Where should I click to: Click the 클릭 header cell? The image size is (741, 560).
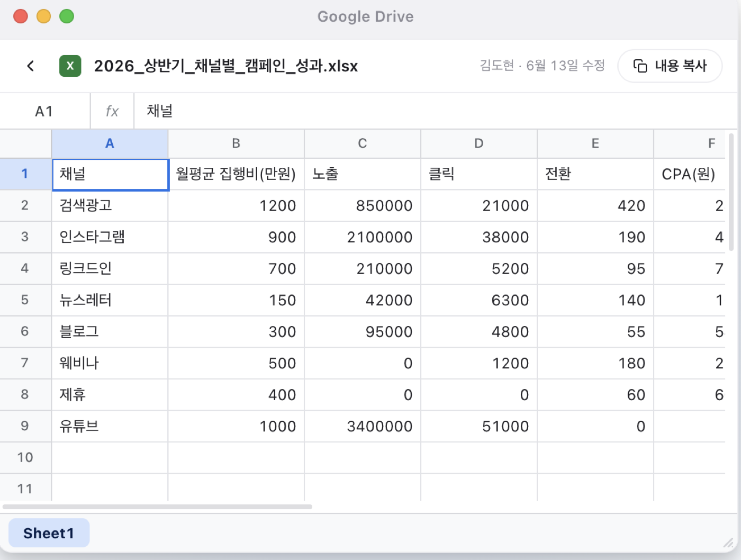(479, 174)
